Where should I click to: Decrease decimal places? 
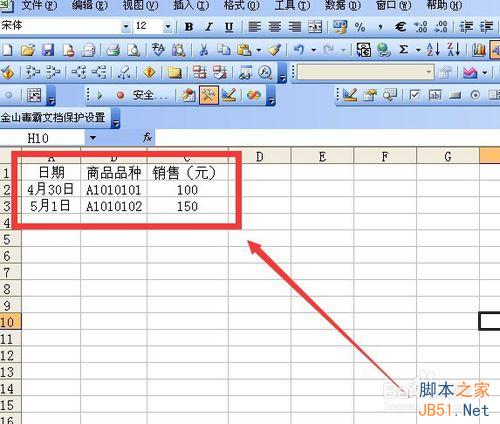(x=441, y=27)
